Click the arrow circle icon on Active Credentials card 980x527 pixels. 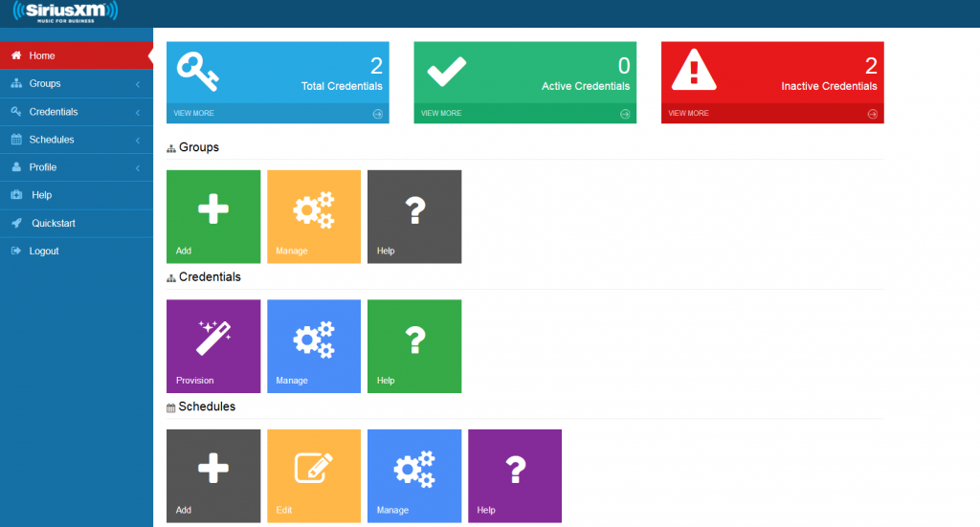pyautogui.click(x=625, y=114)
